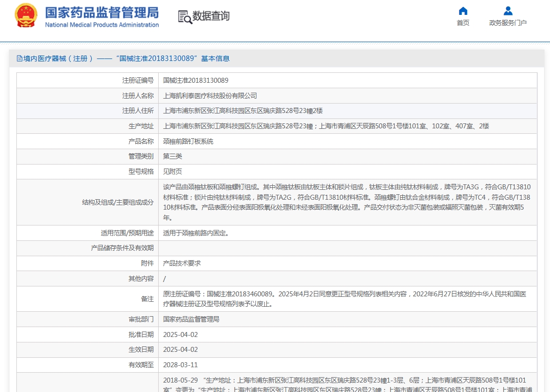Image resolution: width=550 pixels, height=392 pixels.
Task: Click the 原注册证编号 remark text
Action: [345, 299]
